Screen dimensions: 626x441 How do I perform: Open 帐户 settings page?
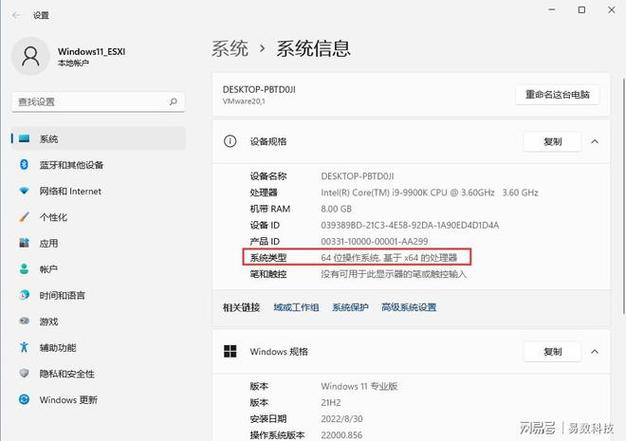[99, 269]
